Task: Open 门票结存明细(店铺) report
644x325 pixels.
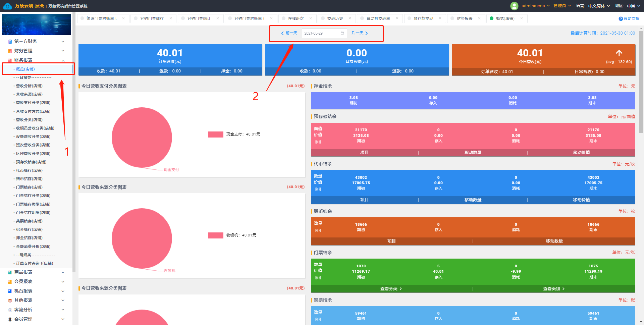Action: tap(33, 213)
